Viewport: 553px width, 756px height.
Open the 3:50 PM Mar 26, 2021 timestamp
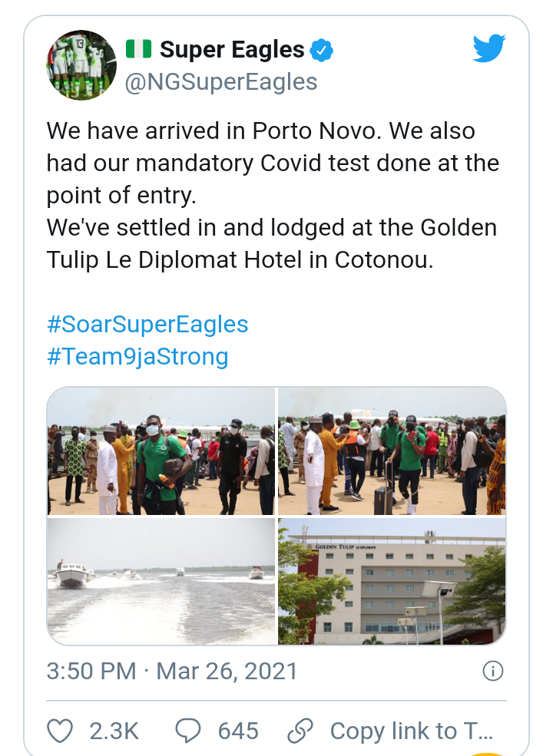coord(172,671)
